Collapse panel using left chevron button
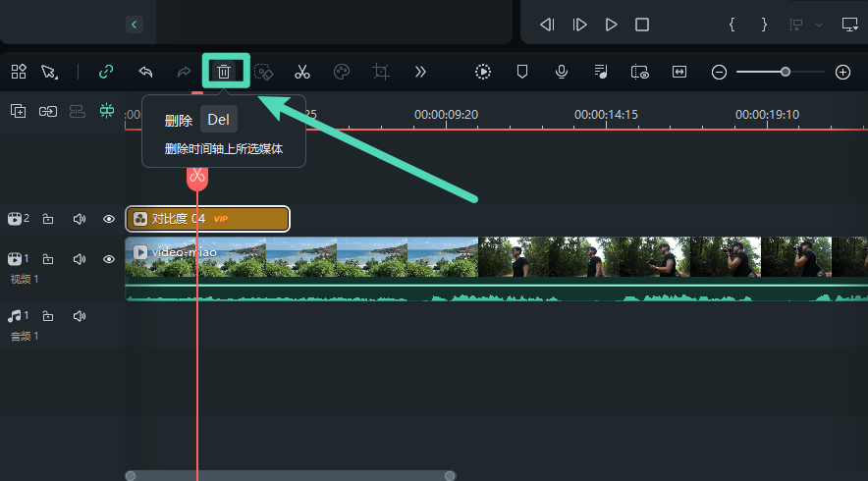 (x=135, y=24)
